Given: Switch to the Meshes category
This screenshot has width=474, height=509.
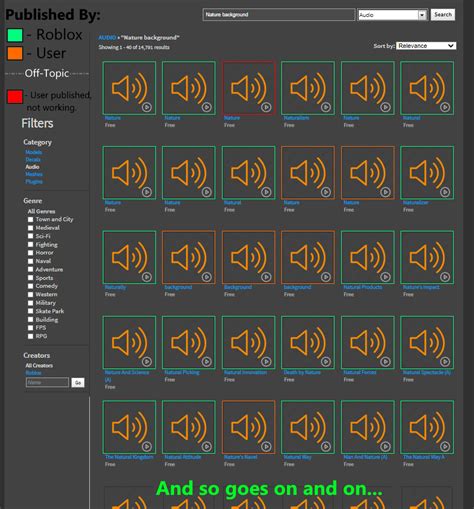Looking at the screenshot, I should [x=34, y=174].
